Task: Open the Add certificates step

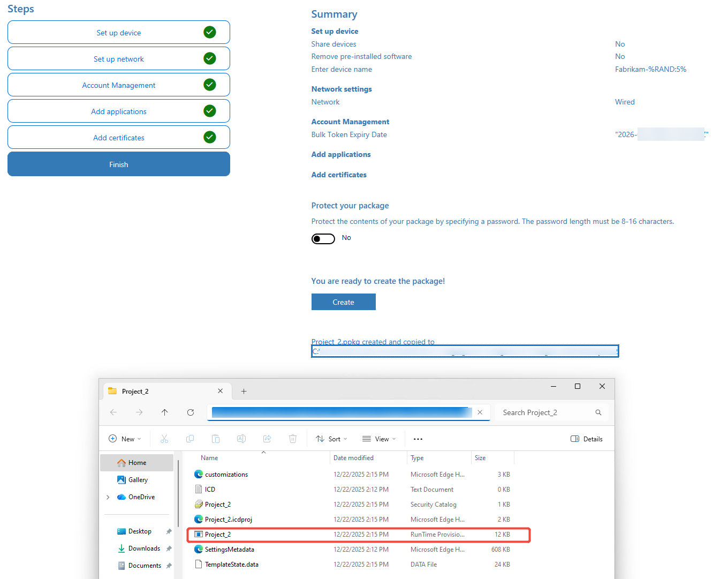Action: coord(119,138)
